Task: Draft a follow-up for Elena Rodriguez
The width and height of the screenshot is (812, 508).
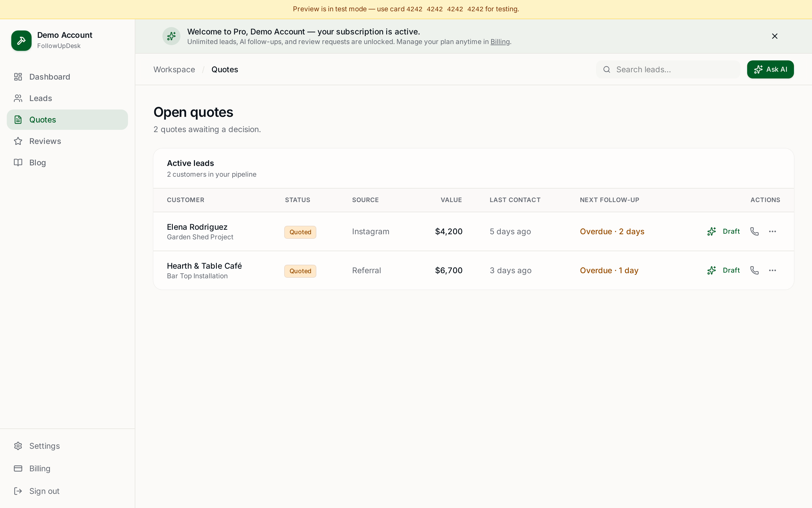Action: tap(723, 231)
